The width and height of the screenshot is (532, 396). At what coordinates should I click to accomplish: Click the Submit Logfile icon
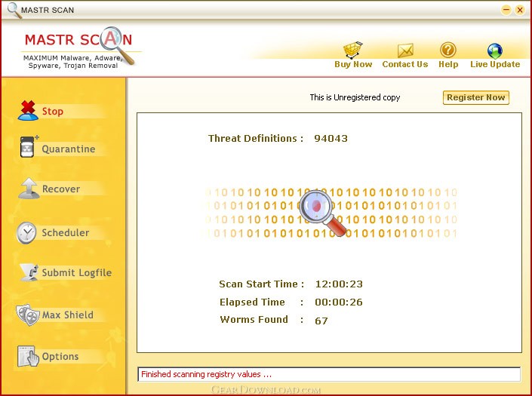point(29,272)
